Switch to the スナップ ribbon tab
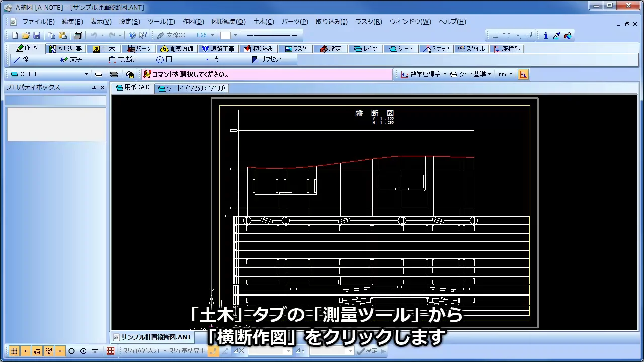This screenshot has height=362, width=644. tap(437, 49)
